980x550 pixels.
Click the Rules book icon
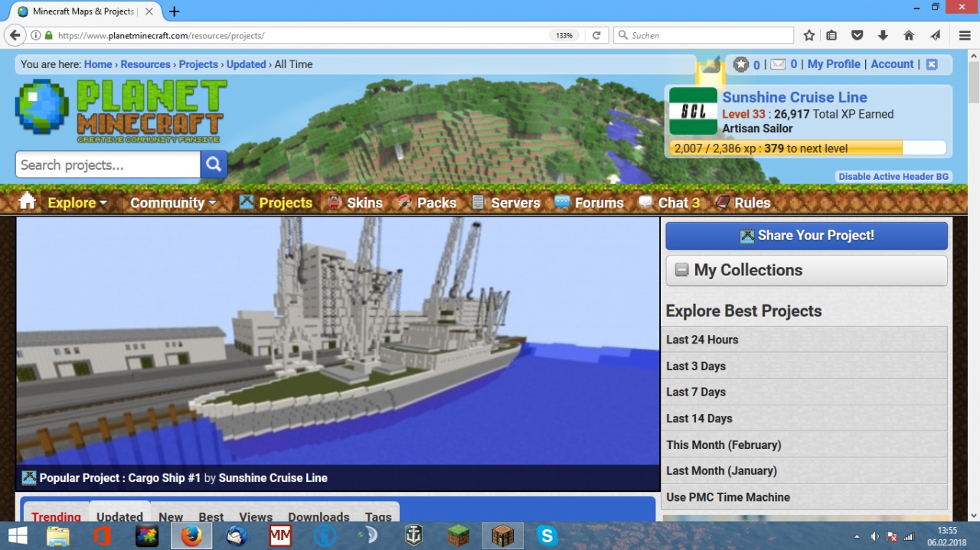(x=721, y=202)
